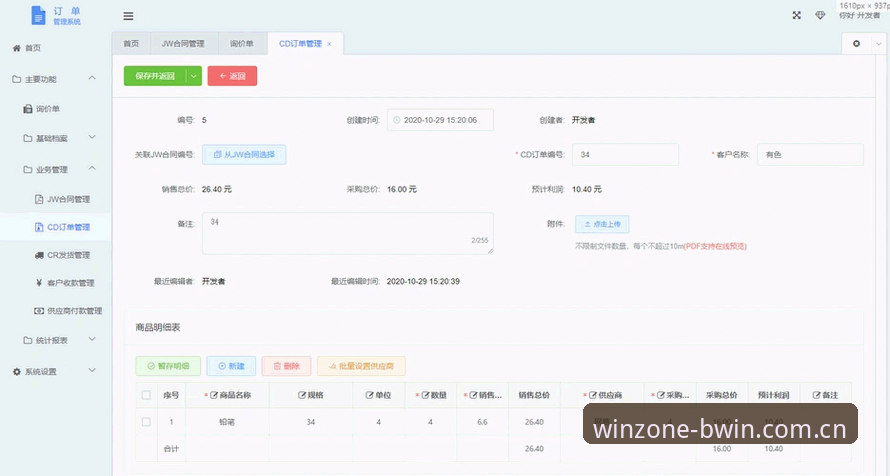The width and height of the screenshot is (890, 476).
Task: Click the 备注 column header
Action: [825, 395]
